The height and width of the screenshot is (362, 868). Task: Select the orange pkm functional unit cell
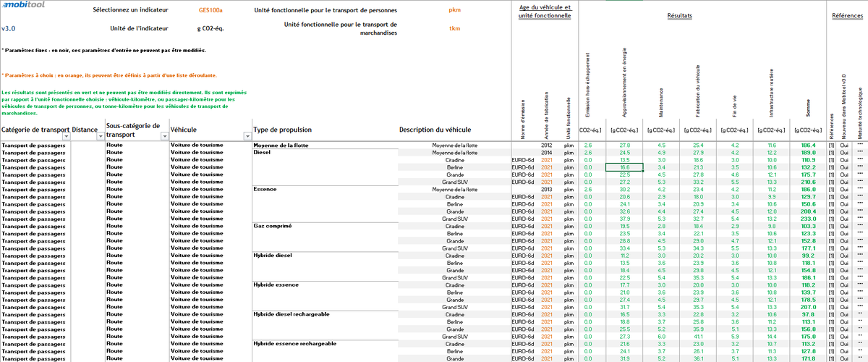[454, 12]
